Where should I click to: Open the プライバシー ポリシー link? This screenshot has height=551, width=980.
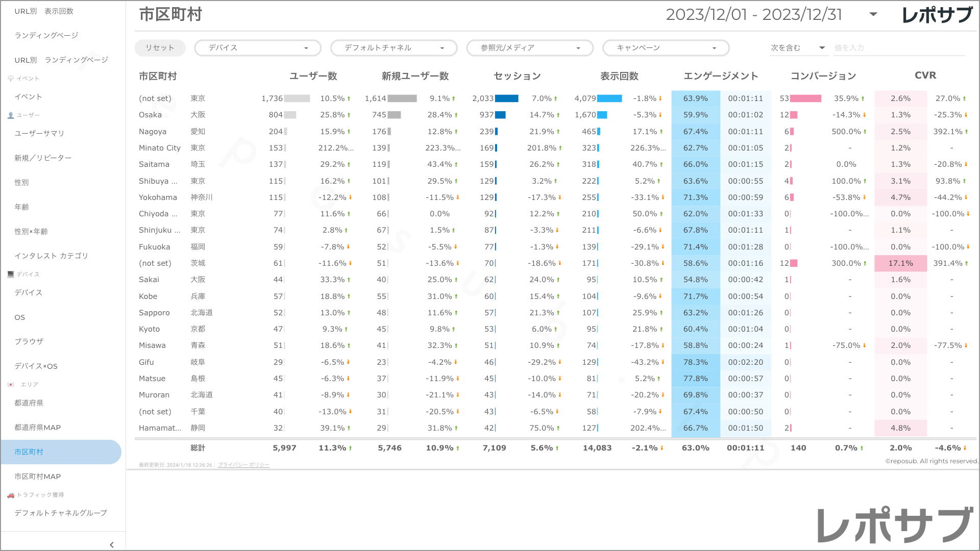pos(243,465)
